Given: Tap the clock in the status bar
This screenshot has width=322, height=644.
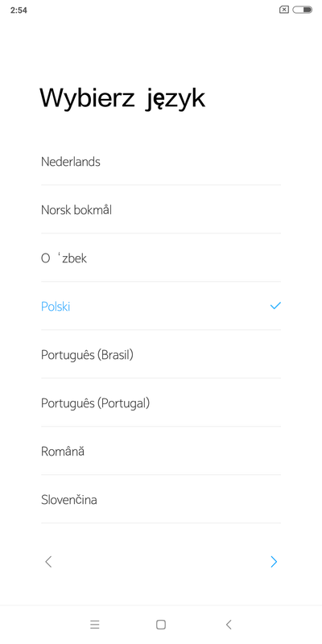Looking at the screenshot, I should [x=19, y=10].
